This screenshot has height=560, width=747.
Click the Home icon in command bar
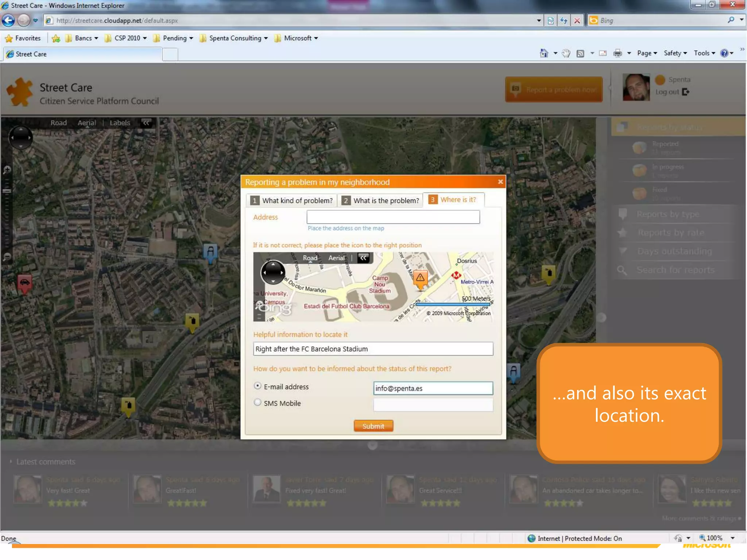tap(544, 53)
